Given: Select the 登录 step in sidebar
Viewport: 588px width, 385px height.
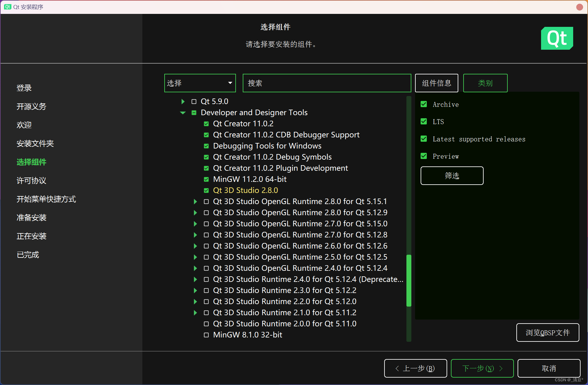Looking at the screenshot, I should click(24, 88).
